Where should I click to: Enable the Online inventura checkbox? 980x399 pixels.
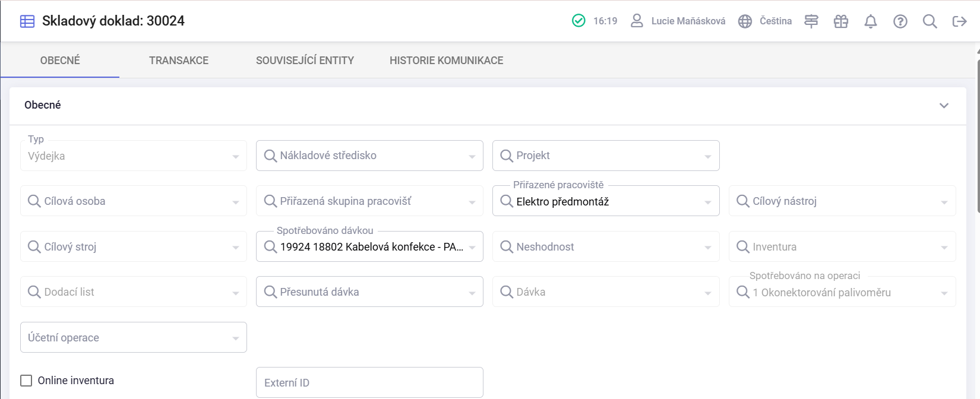[x=26, y=381]
